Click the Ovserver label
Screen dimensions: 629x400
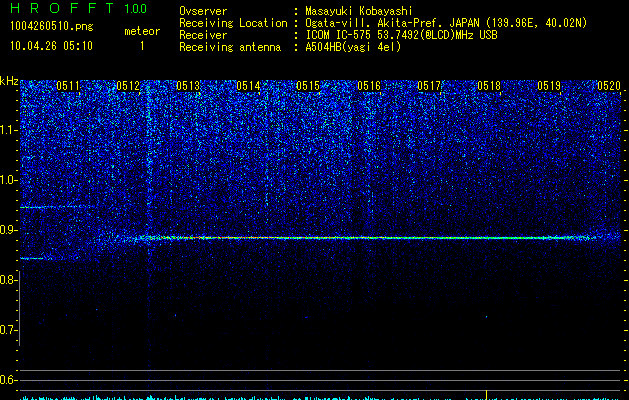click(x=203, y=11)
